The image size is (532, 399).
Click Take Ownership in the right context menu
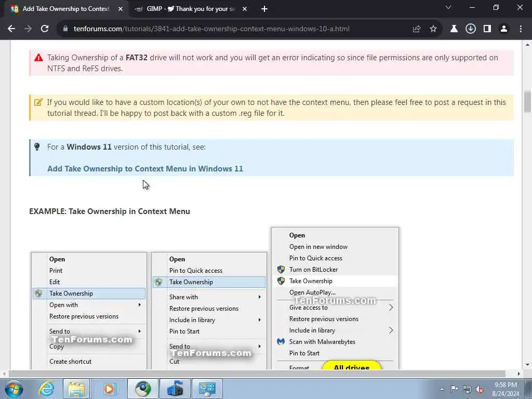point(335,281)
